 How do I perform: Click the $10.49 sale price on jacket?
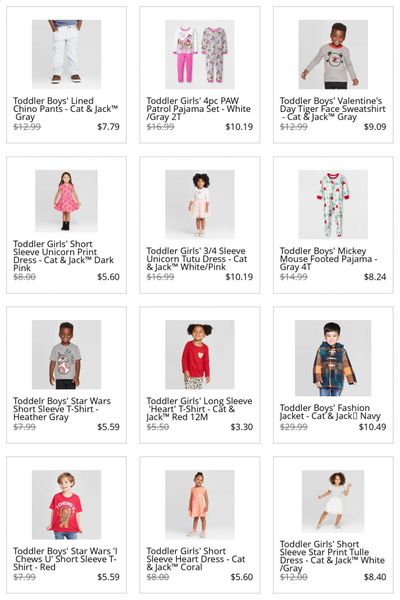[x=372, y=427]
